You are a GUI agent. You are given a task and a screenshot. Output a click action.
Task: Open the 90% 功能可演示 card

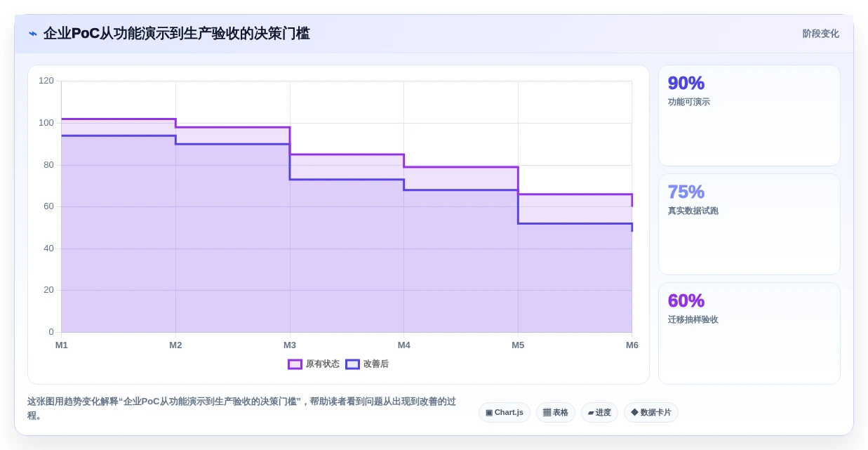[749, 116]
